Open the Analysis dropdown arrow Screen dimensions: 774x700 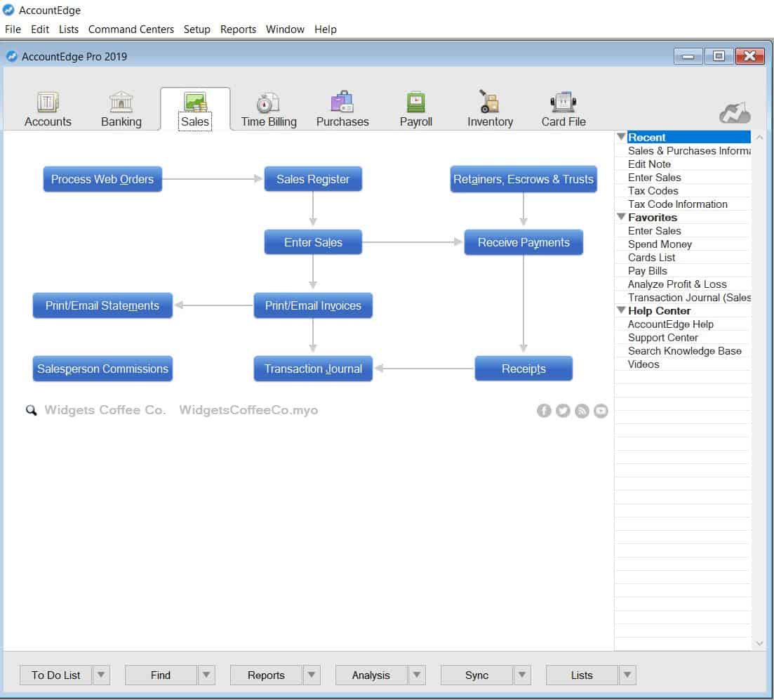click(417, 675)
